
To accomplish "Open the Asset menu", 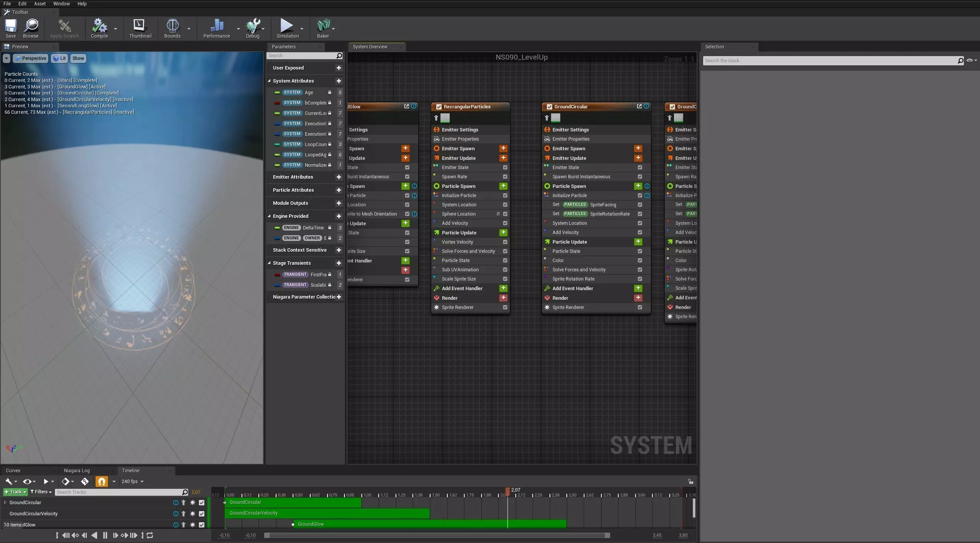I will pyautogui.click(x=40, y=4).
